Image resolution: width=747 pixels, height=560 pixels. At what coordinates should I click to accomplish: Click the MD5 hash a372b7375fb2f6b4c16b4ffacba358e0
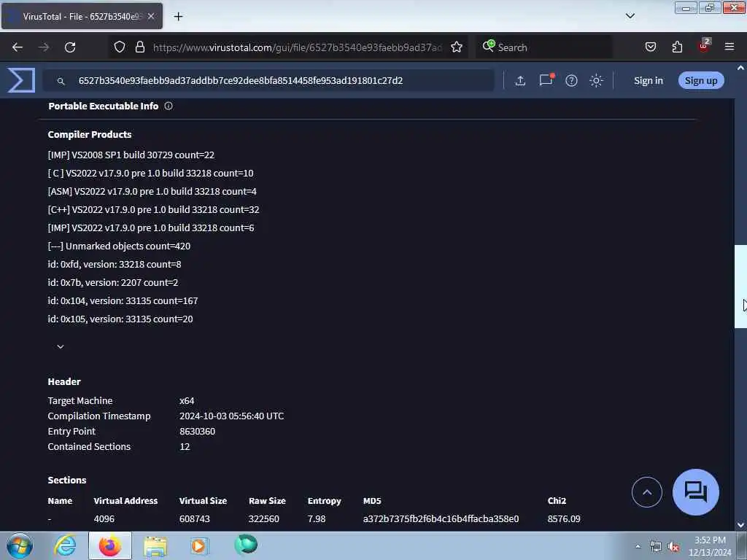(441, 518)
